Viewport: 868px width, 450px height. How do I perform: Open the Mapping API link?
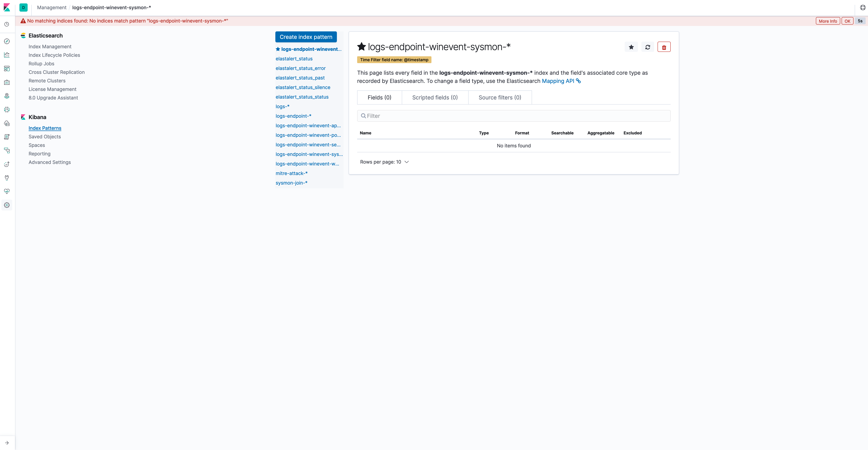pyautogui.click(x=558, y=81)
